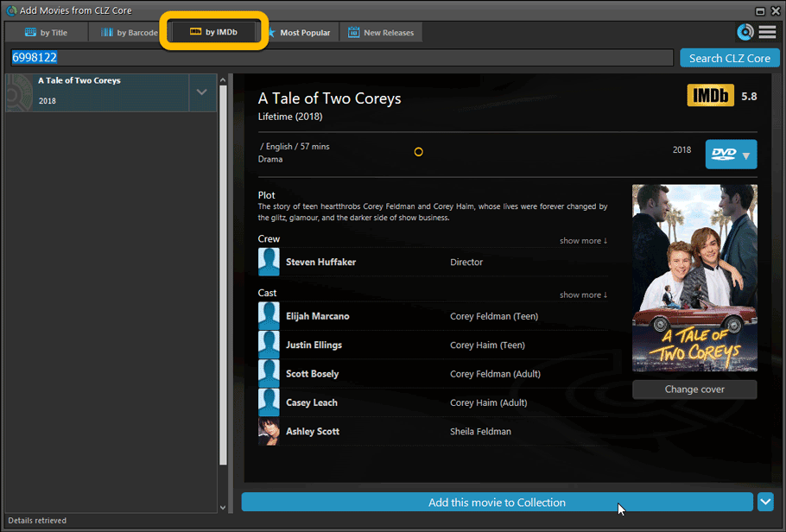Click Casey Leach's profile silhouette icon

[269, 402]
